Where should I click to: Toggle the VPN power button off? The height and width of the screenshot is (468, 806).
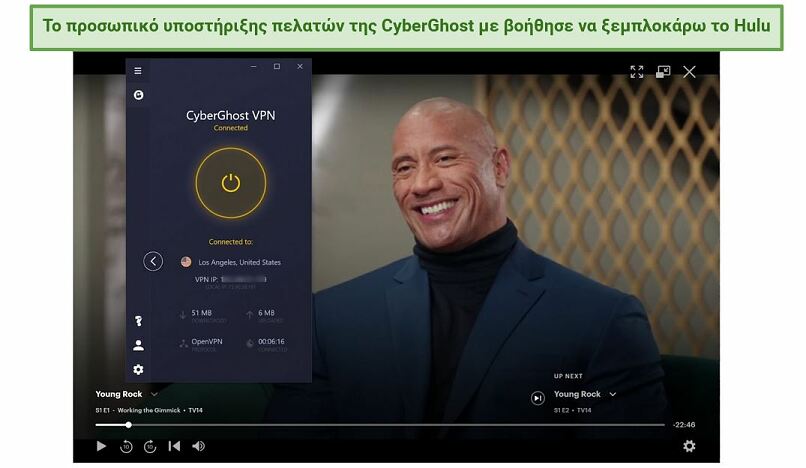click(231, 183)
